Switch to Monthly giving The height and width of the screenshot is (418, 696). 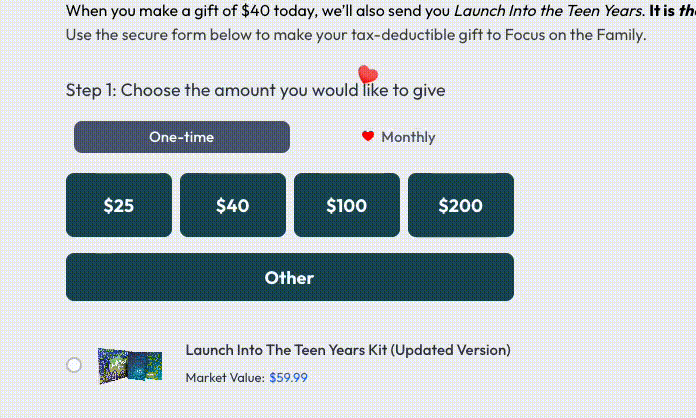[407, 137]
